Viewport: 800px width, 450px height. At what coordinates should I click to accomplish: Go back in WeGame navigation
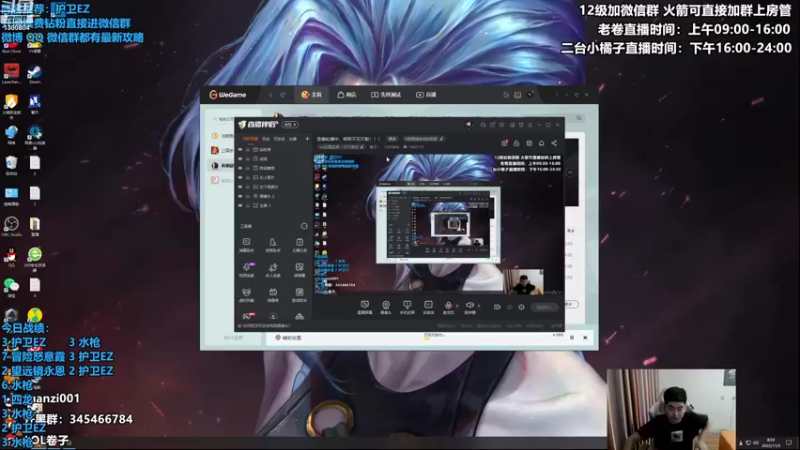click(271, 95)
